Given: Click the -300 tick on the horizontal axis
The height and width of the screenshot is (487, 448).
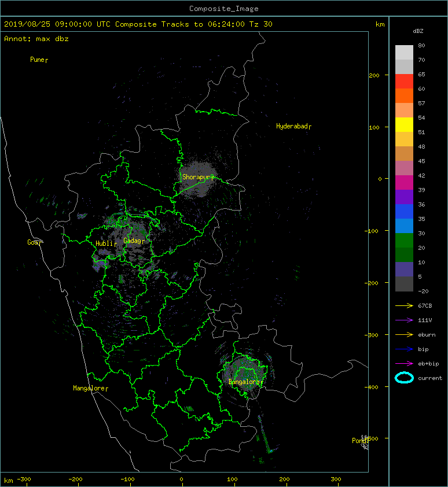Looking at the screenshot, I should [x=24, y=479].
